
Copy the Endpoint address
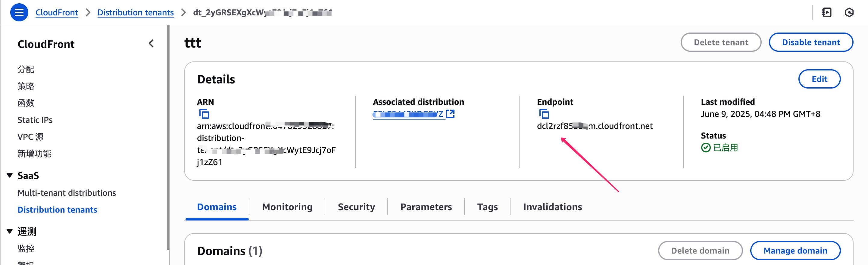(544, 114)
